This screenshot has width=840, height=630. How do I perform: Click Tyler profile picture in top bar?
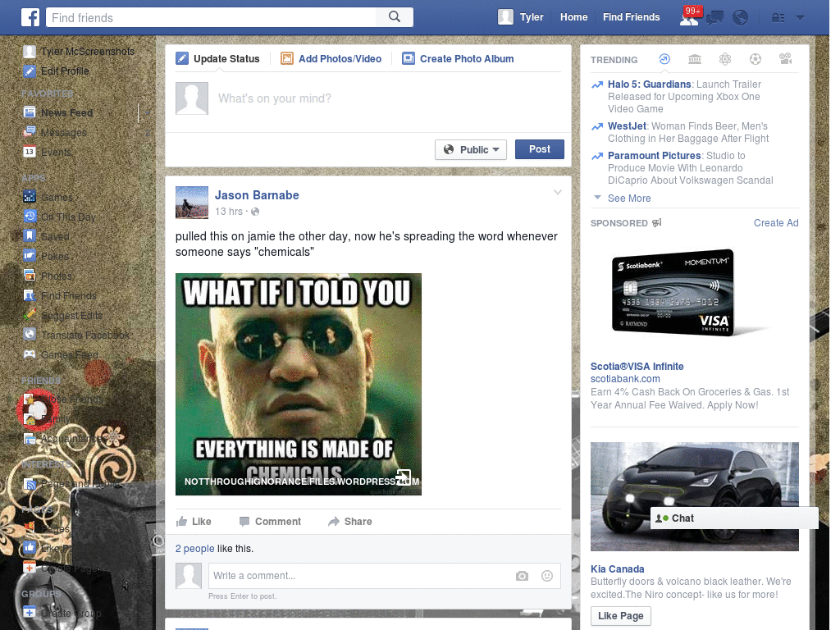505,17
